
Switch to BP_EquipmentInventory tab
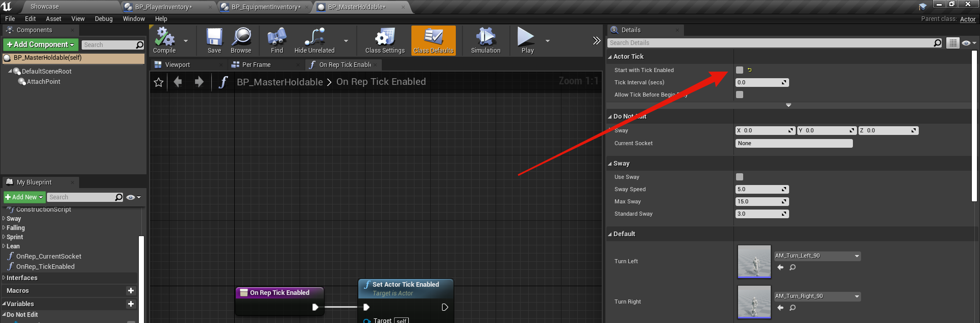click(265, 7)
